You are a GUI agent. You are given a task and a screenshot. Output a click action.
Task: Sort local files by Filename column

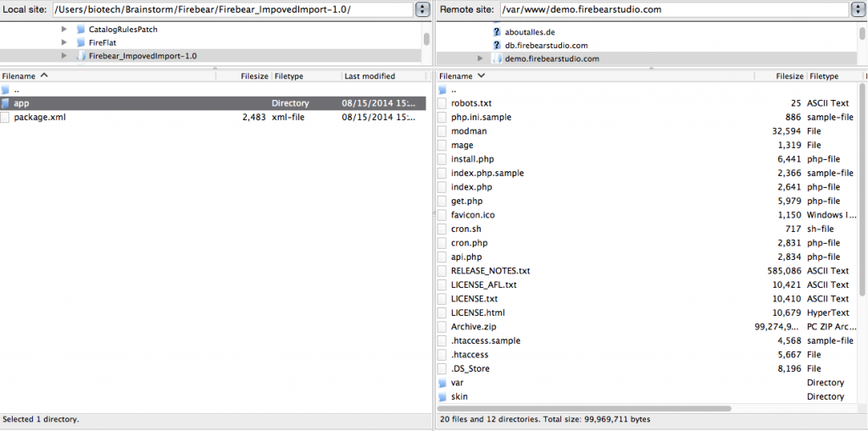(108, 76)
